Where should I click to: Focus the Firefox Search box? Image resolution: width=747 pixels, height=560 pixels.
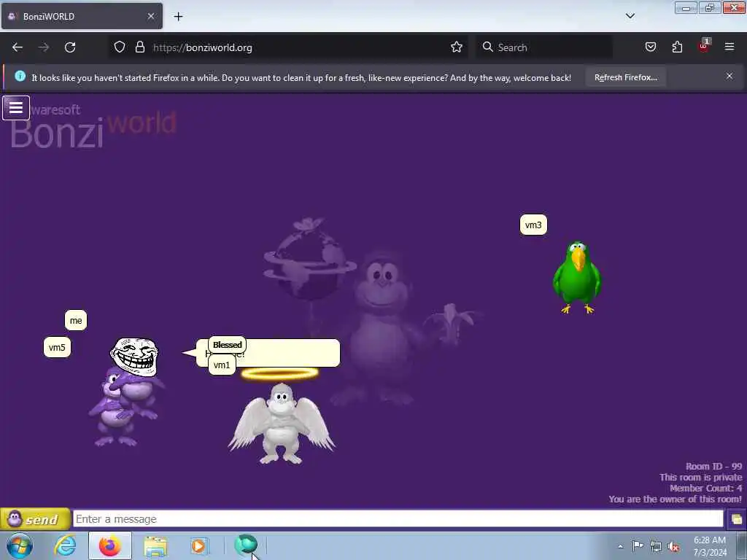(544, 47)
